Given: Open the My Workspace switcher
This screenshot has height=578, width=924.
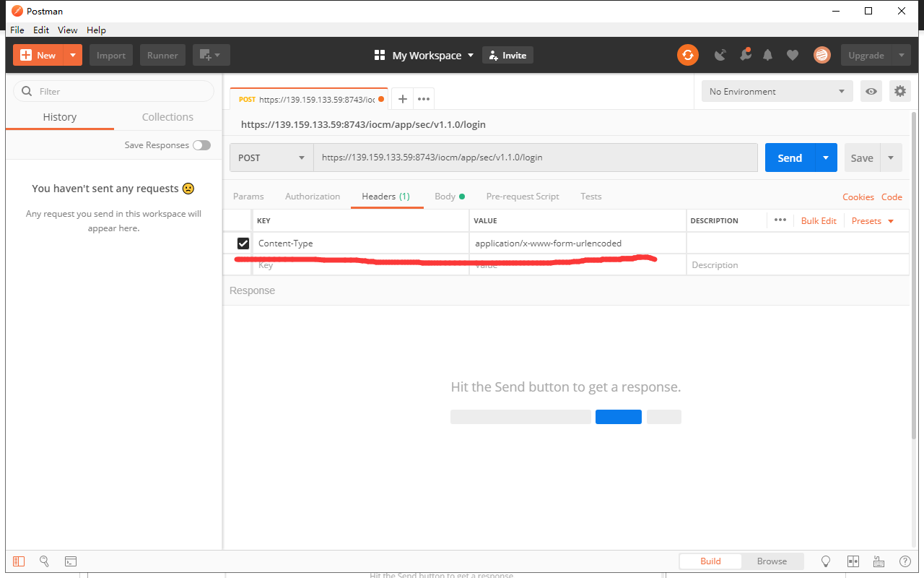Looking at the screenshot, I should 433,55.
